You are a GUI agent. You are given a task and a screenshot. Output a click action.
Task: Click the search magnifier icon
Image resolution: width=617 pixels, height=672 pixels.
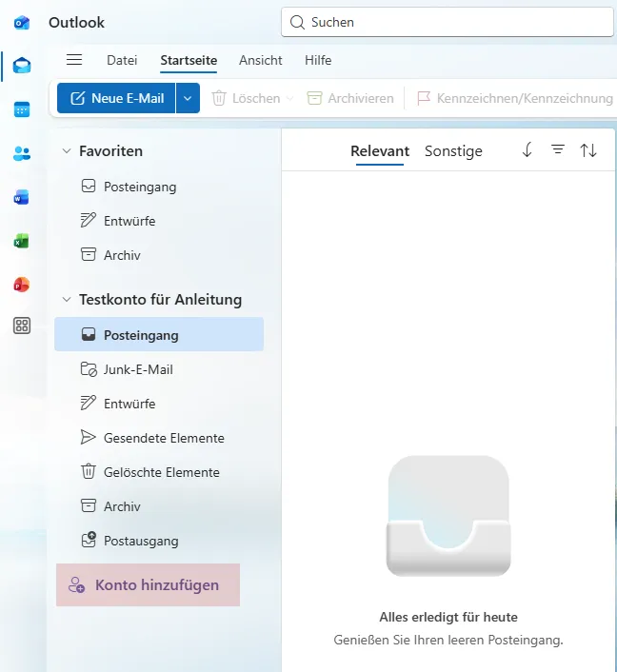(x=297, y=22)
